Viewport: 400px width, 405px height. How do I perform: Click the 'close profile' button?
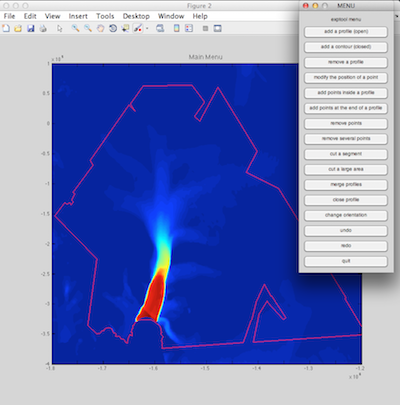[346, 200]
